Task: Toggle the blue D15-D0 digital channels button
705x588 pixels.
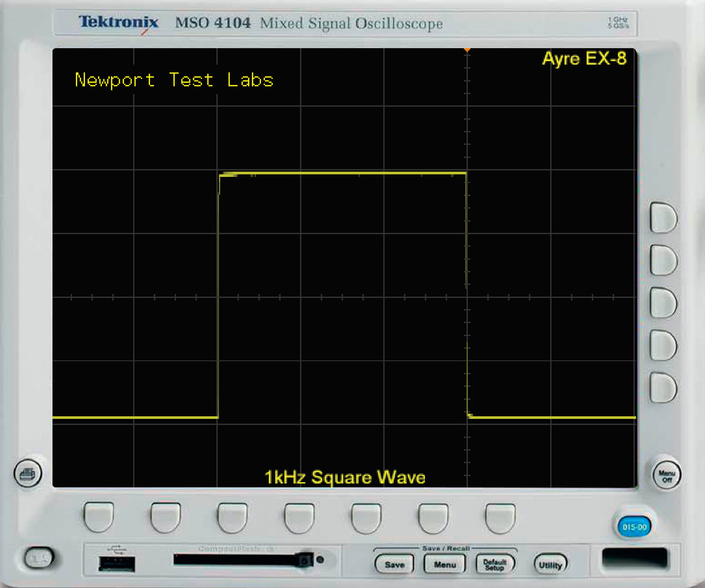Action: tap(634, 527)
